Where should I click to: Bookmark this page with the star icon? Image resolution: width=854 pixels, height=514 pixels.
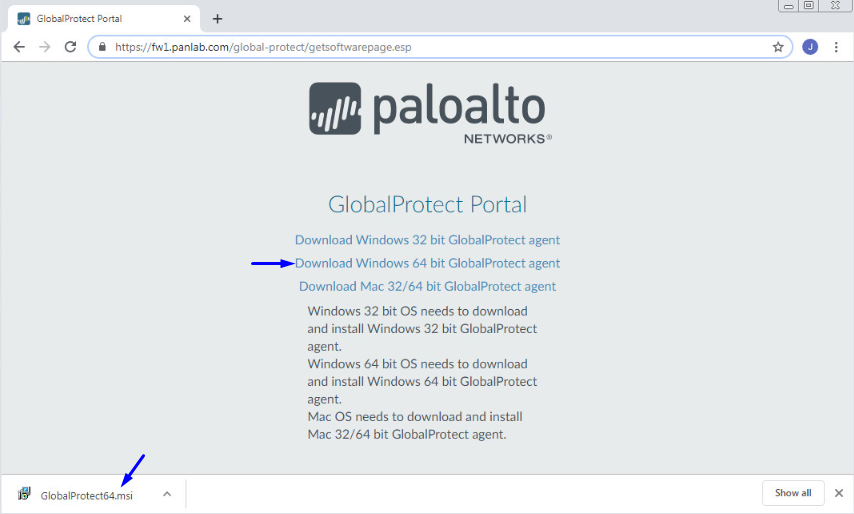(x=778, y=47)
